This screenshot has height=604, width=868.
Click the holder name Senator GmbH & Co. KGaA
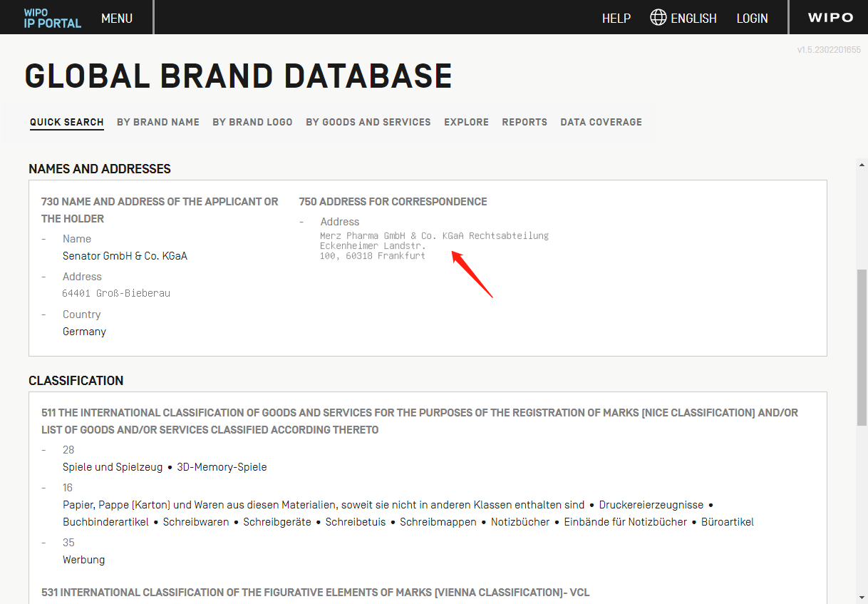125,256
